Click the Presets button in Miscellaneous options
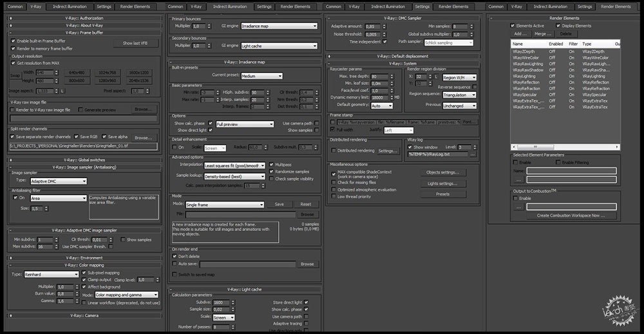Screen dimensions: 644x334 click(x=443, y=194)
